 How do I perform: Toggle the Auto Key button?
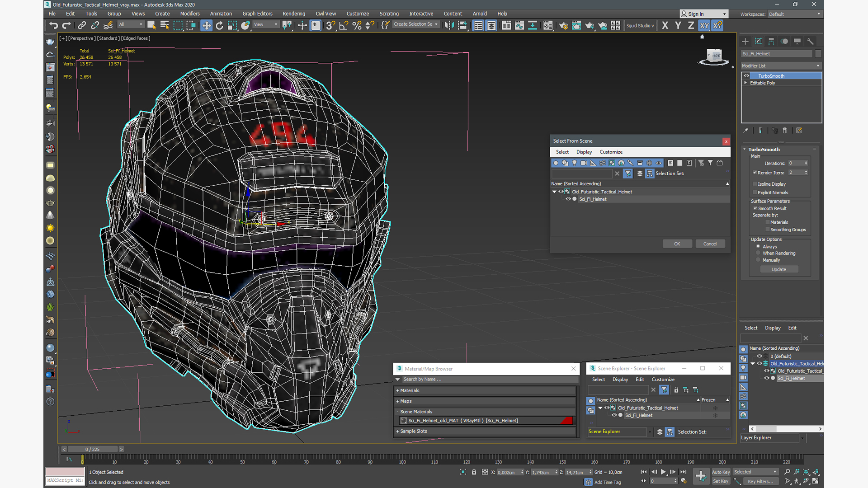pos(721,472)
